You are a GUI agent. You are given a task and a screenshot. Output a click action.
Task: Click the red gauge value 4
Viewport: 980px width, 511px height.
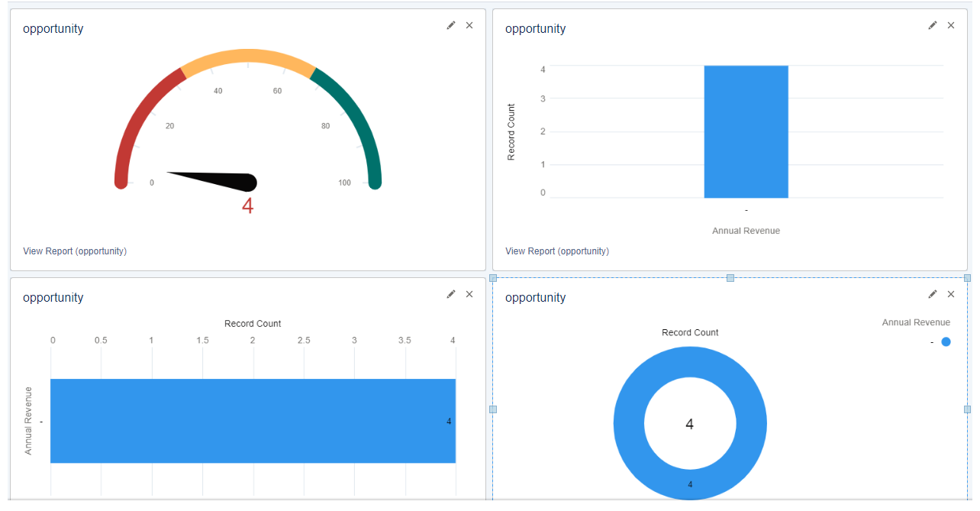click(248, 204)
